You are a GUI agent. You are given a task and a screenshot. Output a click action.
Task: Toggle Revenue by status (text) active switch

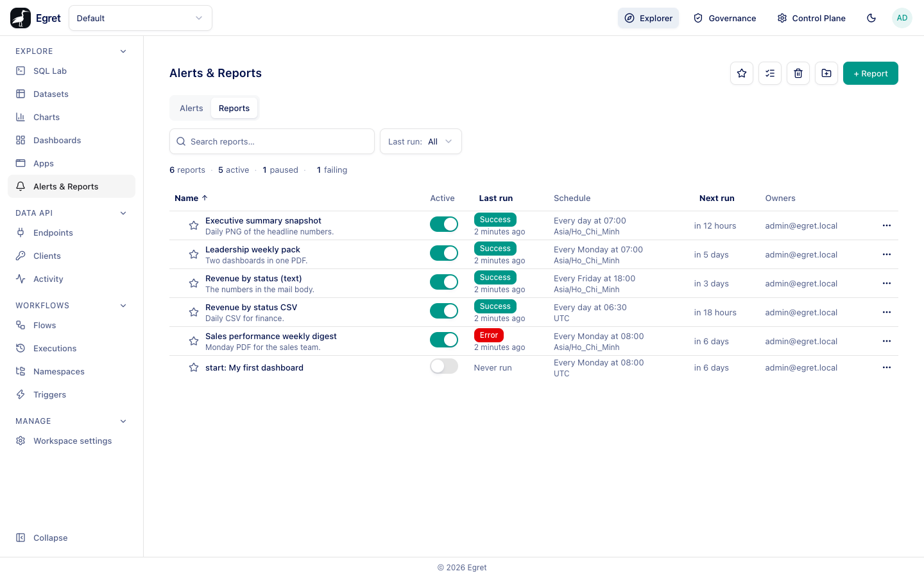coord(444,282)
